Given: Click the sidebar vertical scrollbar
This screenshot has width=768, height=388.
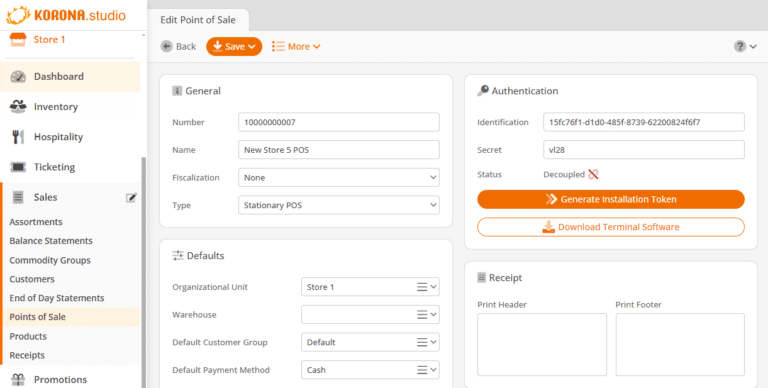Looking at the screenshot, I should pyautogui.click(x=144, y=272).
